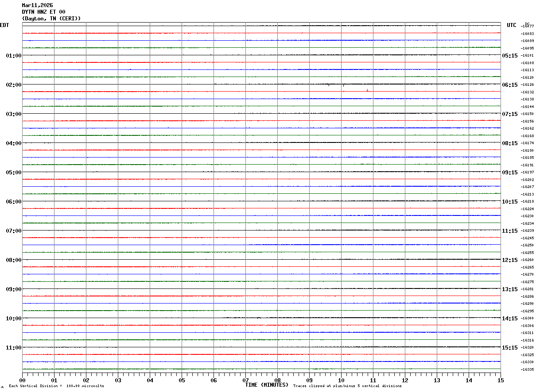Click the station code "DYTN HNZ ET 00"
Screen dimensions: 536x392
[43, 12]
